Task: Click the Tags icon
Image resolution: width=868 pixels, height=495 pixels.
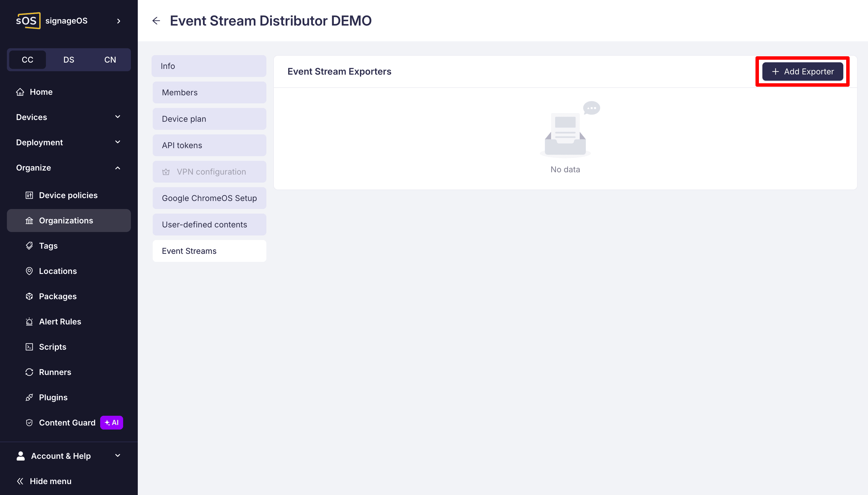Action: [29, 246]
